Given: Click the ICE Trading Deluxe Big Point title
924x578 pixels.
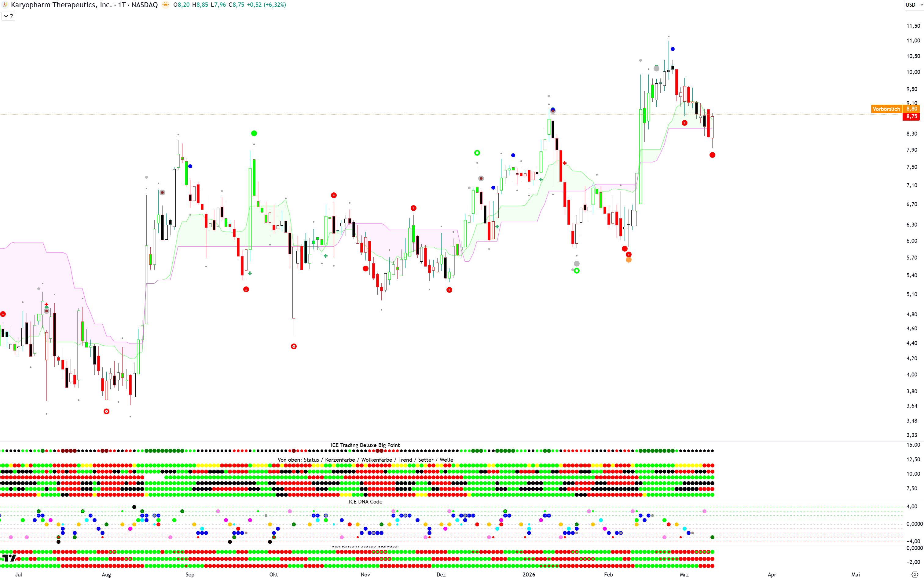Looking at the screenshot, I should click(365, 445).
